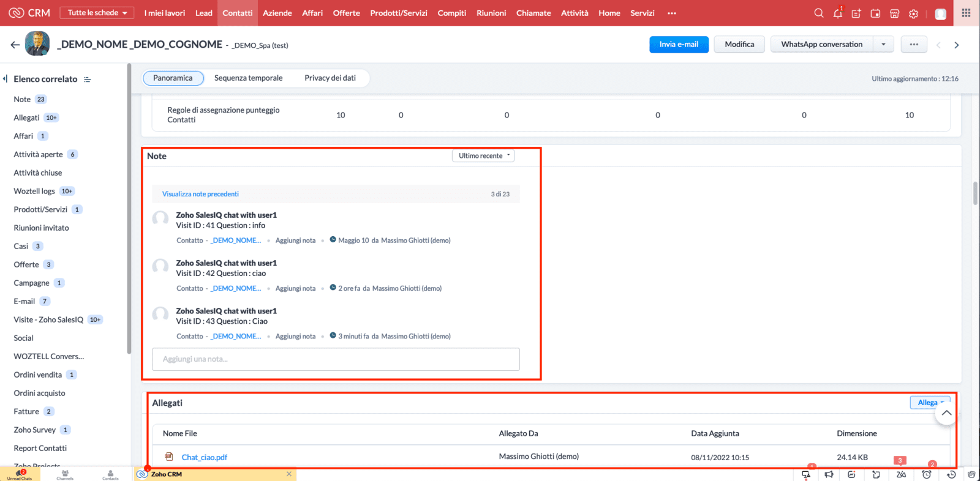Select Visite - Zoho SalesIQ in sidebar
Image resolution: width=980 pixels, height=481 pixels.
pyautogui.click(x=48, y=319)
